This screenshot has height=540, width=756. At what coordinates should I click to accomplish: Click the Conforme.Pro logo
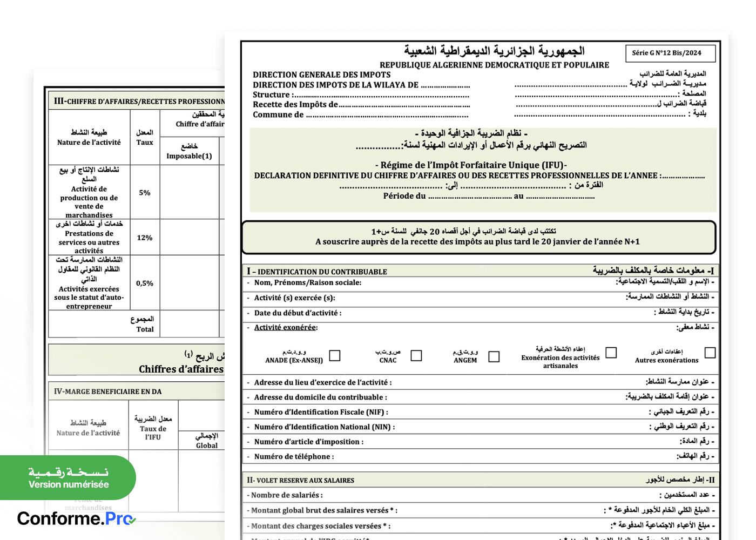pyautogui.click(x=76, y=519)
